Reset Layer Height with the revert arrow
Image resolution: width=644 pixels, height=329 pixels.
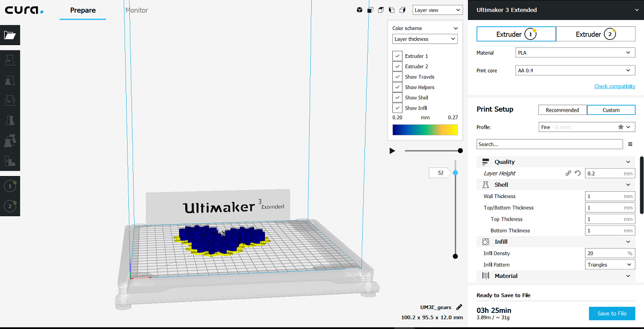[x=578, y=173]
